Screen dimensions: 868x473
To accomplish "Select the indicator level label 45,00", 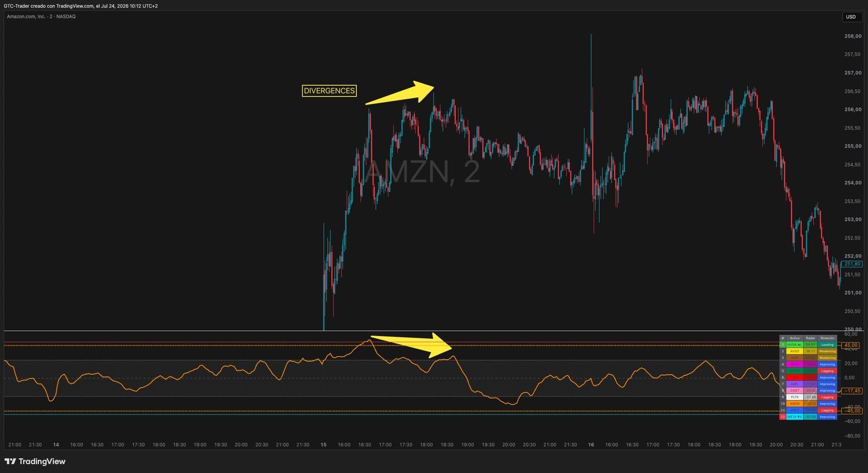I will [x=851, y=345].
